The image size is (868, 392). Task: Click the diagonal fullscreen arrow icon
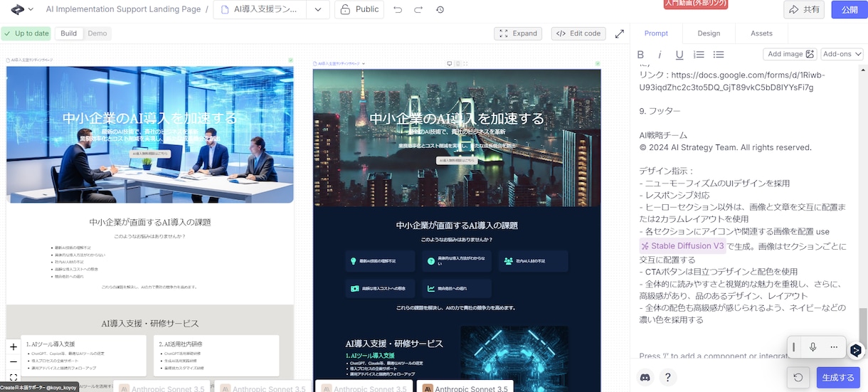pos(620,33)
